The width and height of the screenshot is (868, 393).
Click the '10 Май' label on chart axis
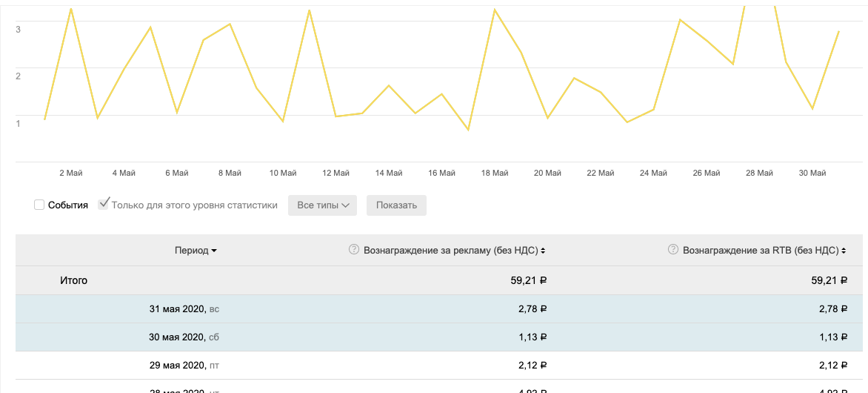pyautogui.click(x=283, y=174)
